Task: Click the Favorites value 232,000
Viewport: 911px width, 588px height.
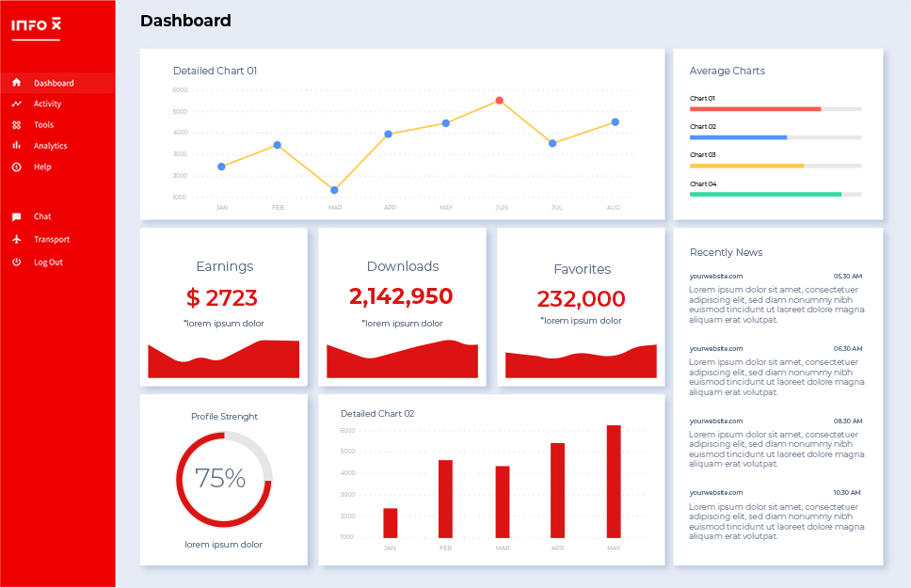Action: point(581,298)
